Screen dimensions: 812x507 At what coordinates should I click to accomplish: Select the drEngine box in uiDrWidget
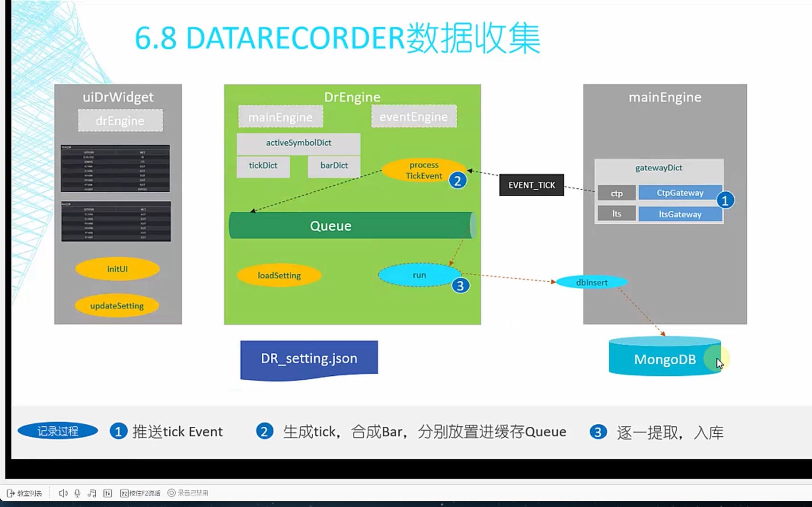coord(121,121)
